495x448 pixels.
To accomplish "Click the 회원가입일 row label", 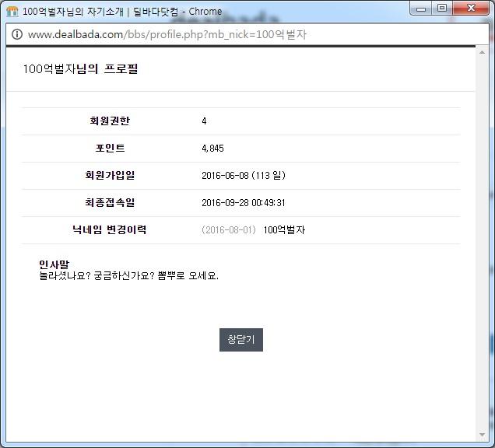I will click(x=110, y=176).
